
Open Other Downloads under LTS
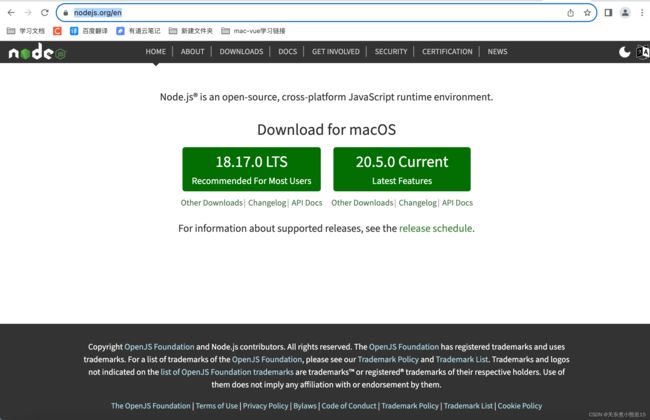[x=211, y=203]
